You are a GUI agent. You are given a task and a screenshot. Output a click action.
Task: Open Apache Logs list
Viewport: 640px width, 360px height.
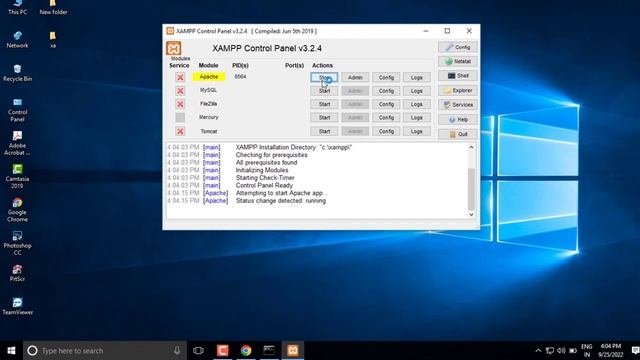click(x=417, y=77)
